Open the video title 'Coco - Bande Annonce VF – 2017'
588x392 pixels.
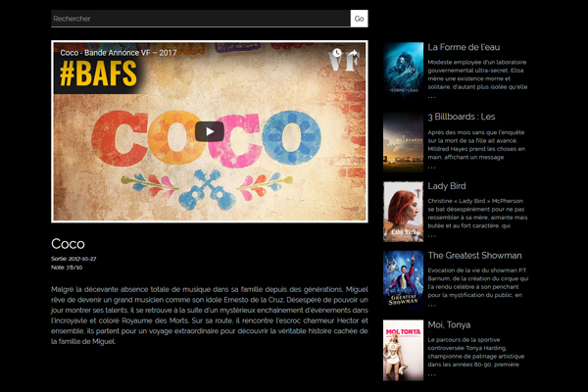coord(119,53)
